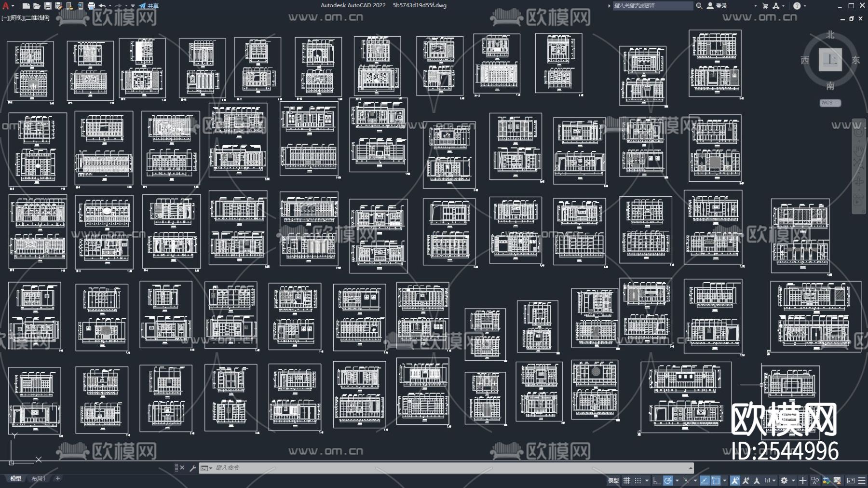Expand the Help dropdown arrow

(x=805, y=6)
